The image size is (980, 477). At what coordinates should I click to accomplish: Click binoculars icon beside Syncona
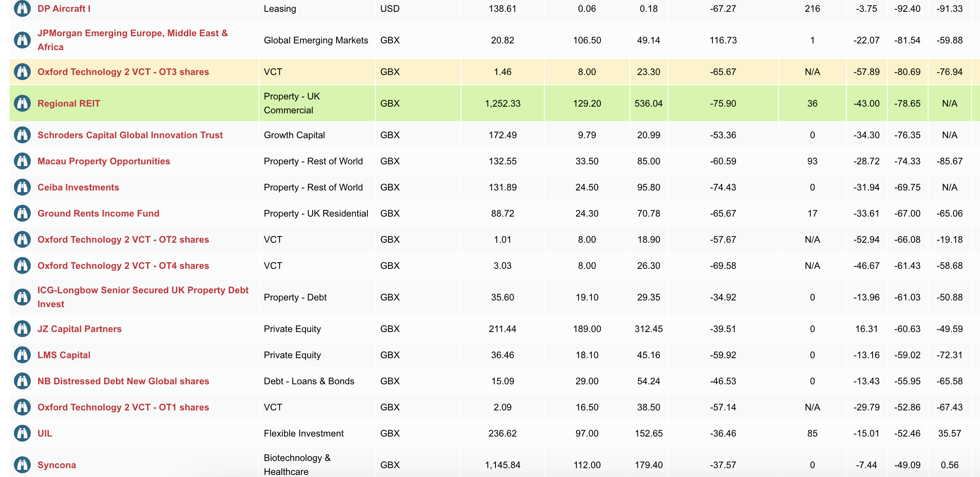pyautogui.click(x=22, y=465)
